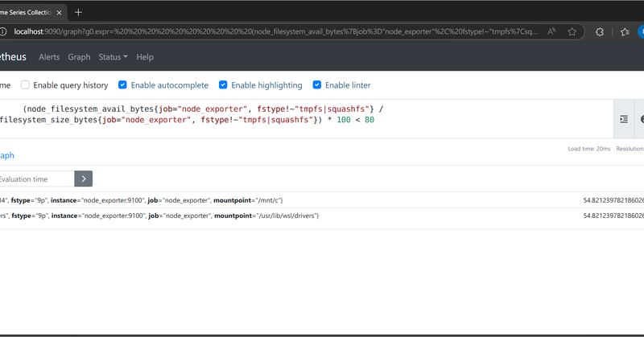
Task: Select the browser address bar URL
Action: (275, 31)
